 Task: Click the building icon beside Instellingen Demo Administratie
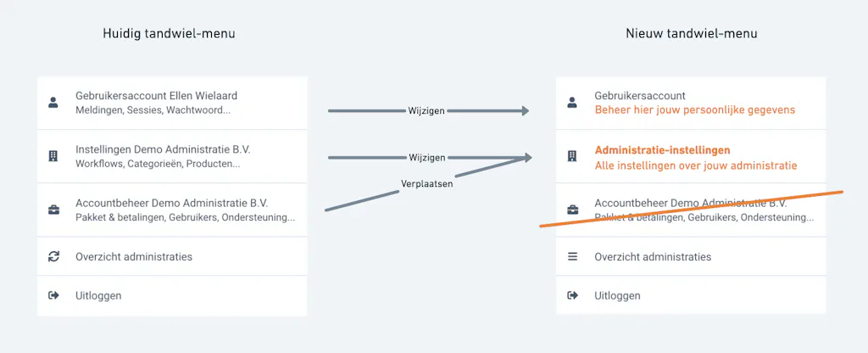click(53, 157)
